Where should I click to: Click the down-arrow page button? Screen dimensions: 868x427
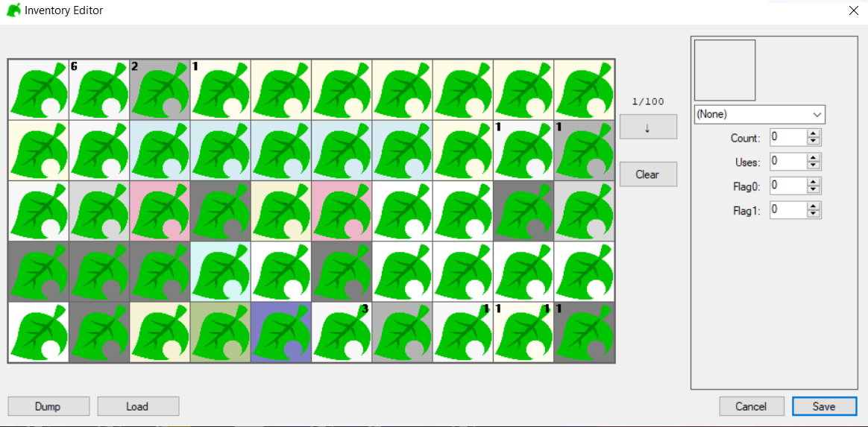coord(648,127)
